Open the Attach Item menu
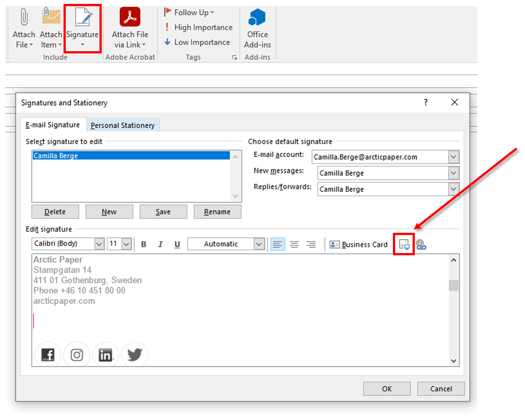 click(51, 28)
